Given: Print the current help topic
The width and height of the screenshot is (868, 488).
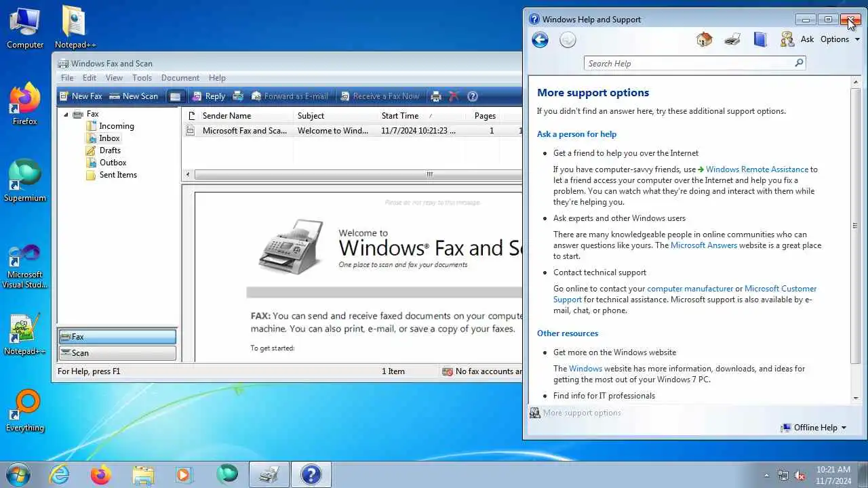Looking at the screenshot, I should tap(732, 39).
